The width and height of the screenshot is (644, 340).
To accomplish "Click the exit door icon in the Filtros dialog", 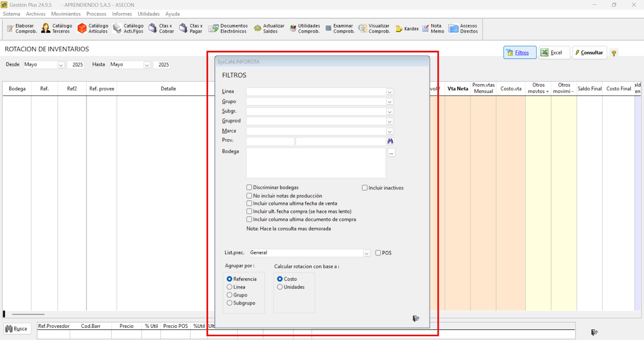I will coord(416,319).
